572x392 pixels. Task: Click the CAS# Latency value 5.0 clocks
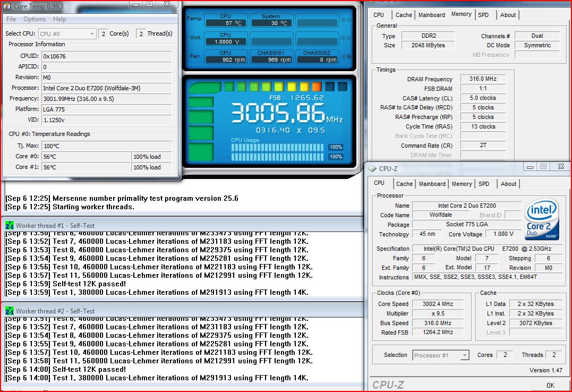coord(483,98)
